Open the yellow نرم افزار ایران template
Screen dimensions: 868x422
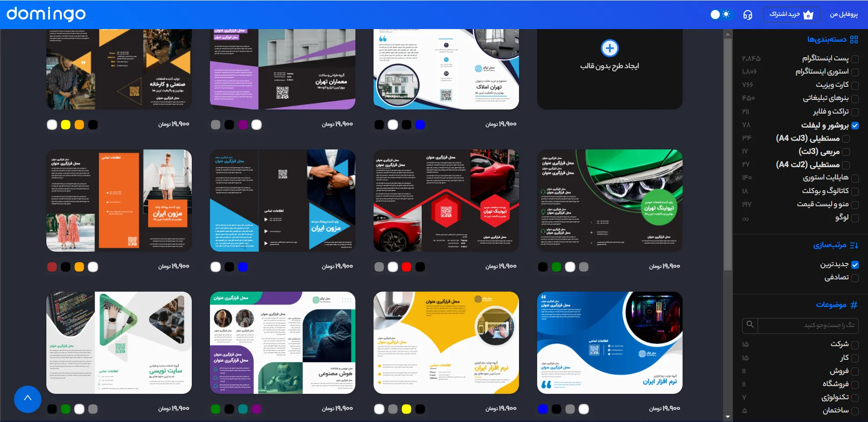coord(446,343)
